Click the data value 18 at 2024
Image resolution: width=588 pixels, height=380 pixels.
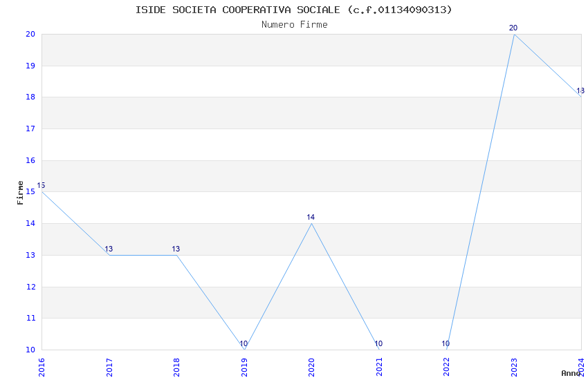(x=580, y=91)
